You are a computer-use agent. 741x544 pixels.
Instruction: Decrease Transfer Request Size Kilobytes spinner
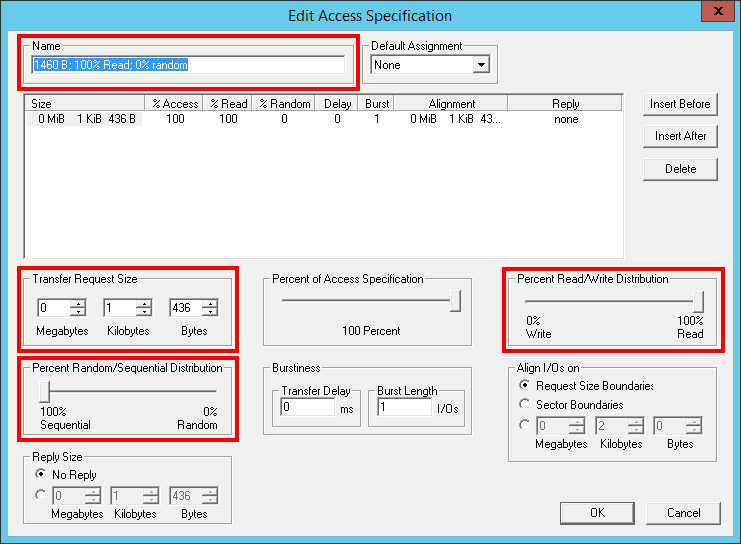pyautogui.click(x=144, y=312)
